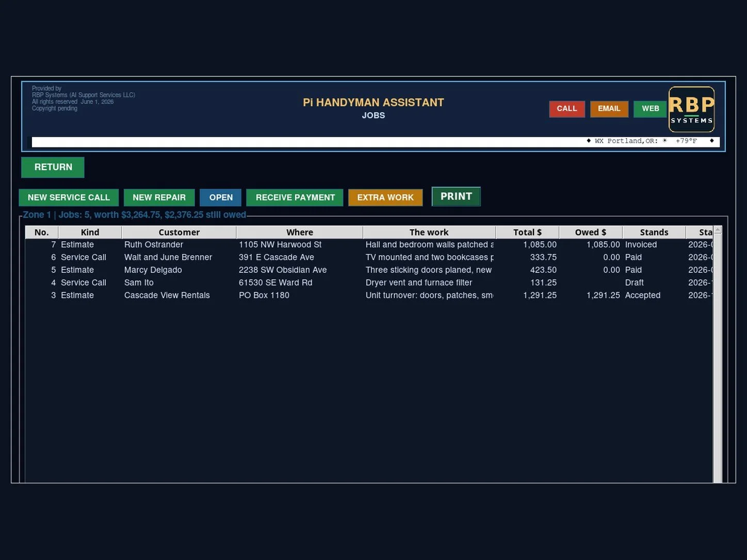Click PO Box 1180 cell
747x560 pixels.
264,295
